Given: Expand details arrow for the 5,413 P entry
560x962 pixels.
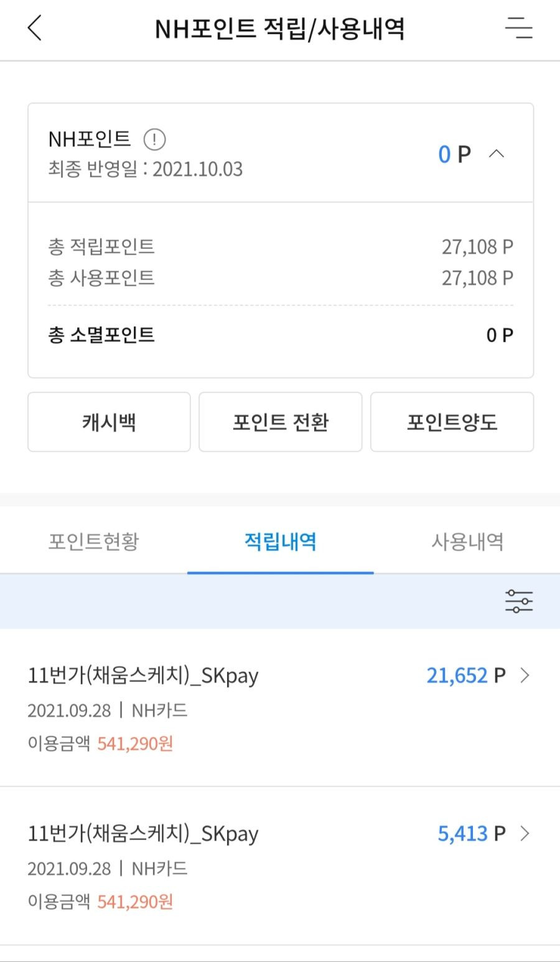Looking at the screenshot, I should 525,833.
